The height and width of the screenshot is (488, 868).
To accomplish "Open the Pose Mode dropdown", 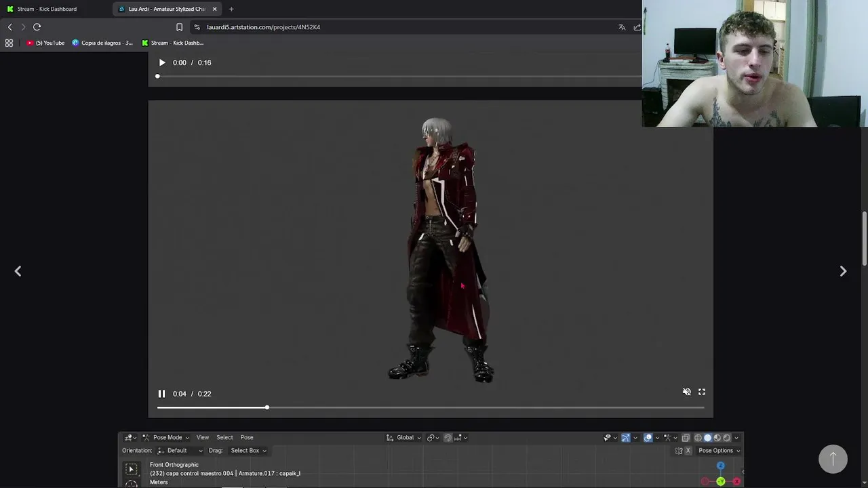I will coord(166,438).
